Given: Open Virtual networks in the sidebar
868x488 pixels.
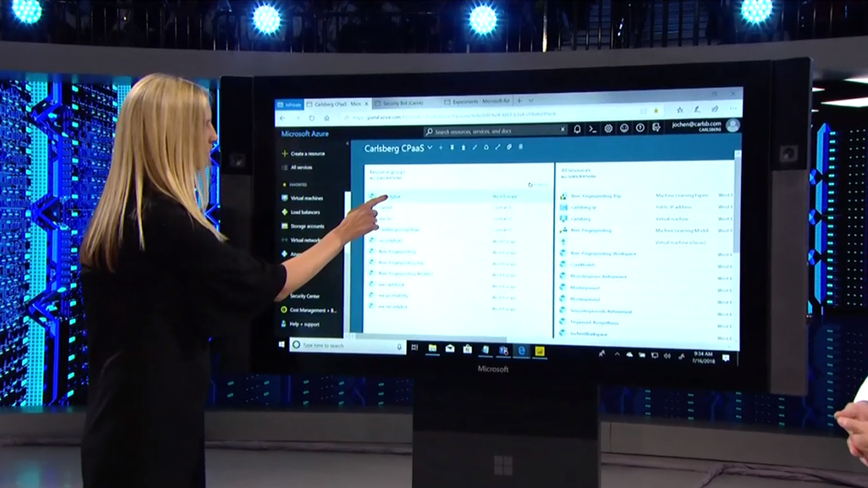Looking at the screenshot, I should [x=302, y=240].
